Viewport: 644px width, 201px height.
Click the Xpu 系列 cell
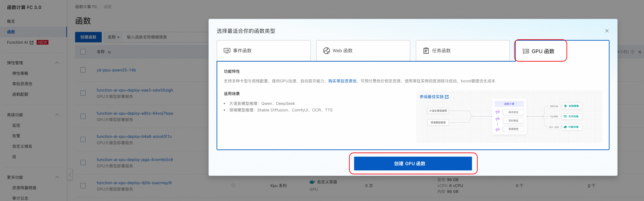278,186
